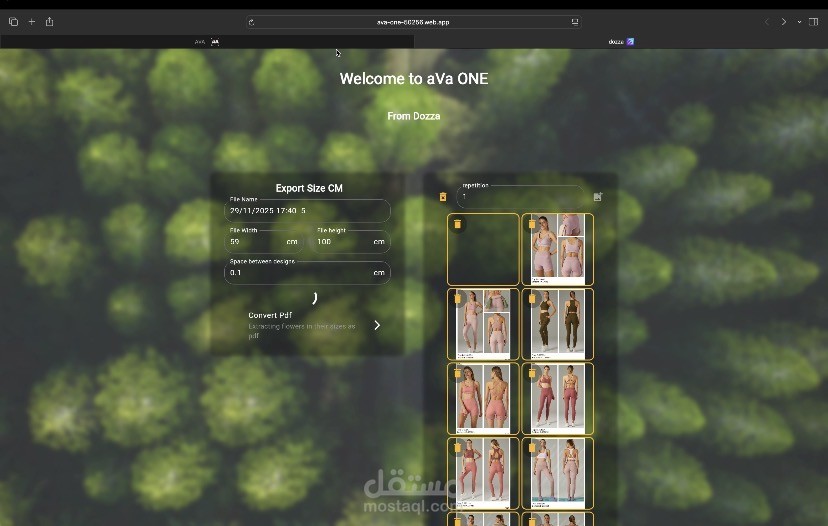The image size is (828, 526).
Task: Click the reader icon in the address bar
Action: coord(575,22)
